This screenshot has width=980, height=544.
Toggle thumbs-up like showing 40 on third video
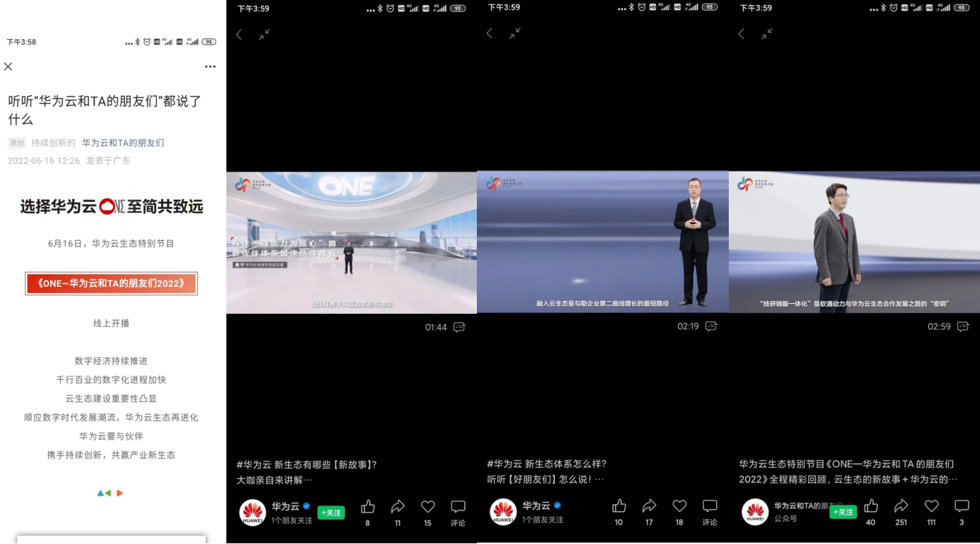click(871, 506)
